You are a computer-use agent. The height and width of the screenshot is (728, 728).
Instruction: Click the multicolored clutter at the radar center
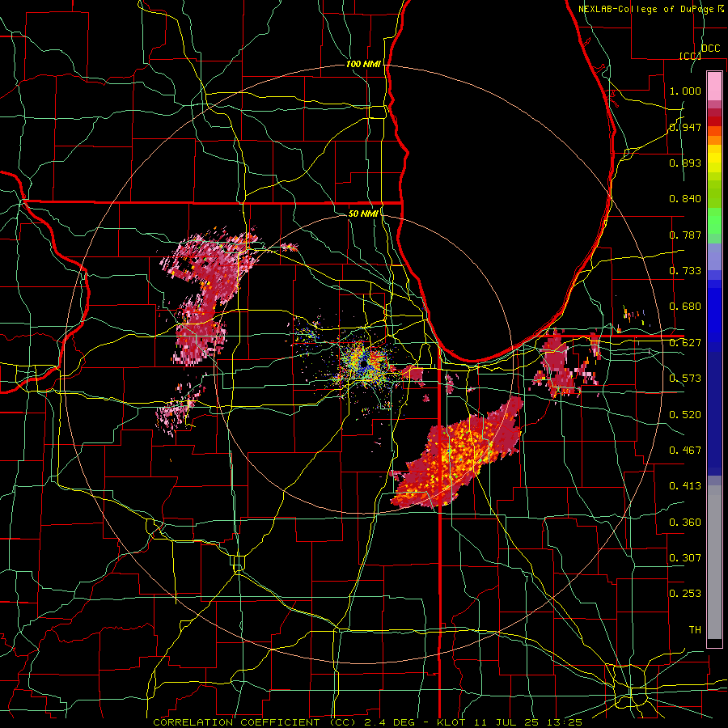tap(365, 362)
